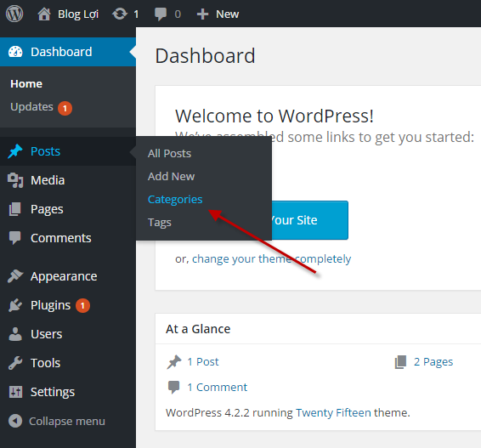Click the WordPress 4.2.2 running text
The width and height of the screenshot is (481, 448).
pos(229,412)
